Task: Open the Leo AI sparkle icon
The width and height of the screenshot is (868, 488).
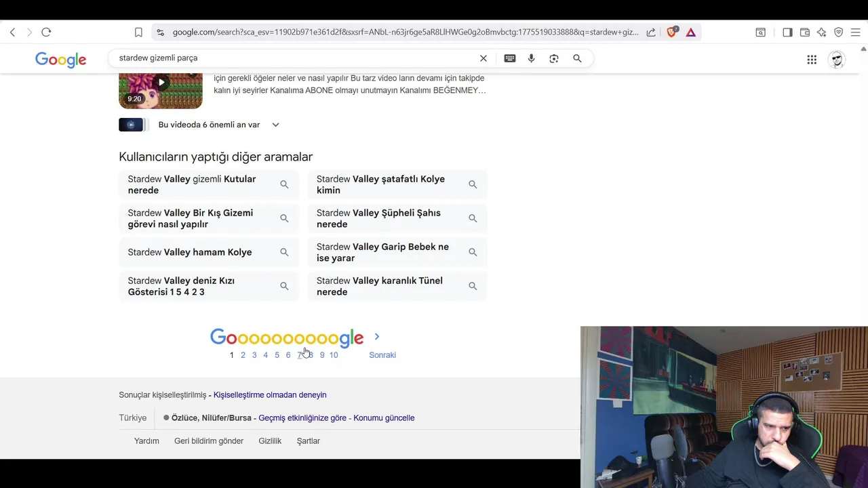Action: click(x=821, y=32)
